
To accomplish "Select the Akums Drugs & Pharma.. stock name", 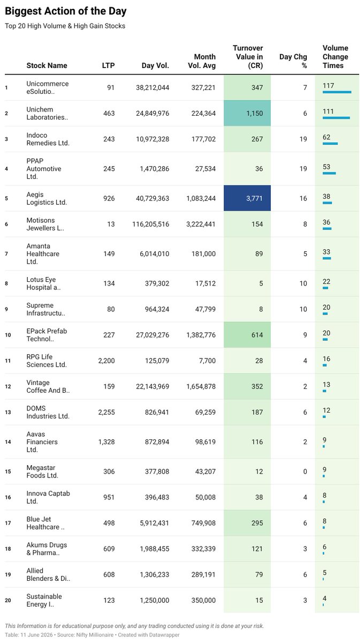I will 47,549.
